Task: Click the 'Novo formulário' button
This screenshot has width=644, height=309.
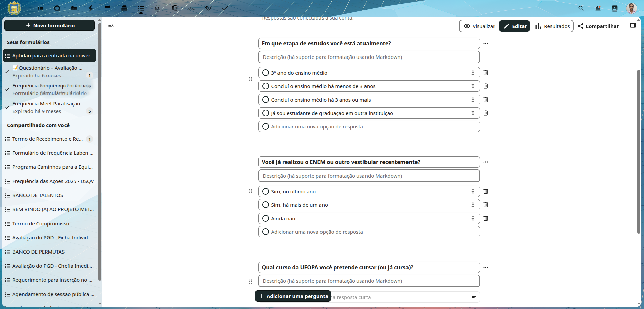Action: pyautogui.click(x=50, y=25)
